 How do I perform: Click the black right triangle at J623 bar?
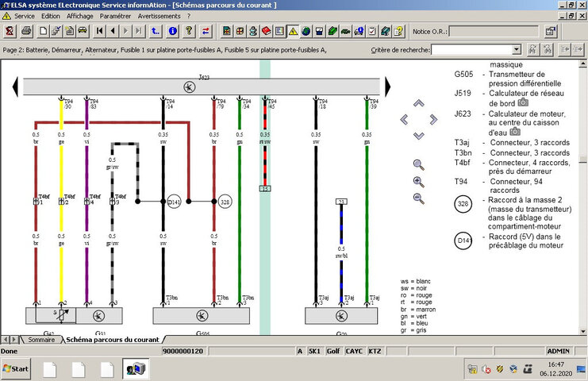tap(387, 87)
